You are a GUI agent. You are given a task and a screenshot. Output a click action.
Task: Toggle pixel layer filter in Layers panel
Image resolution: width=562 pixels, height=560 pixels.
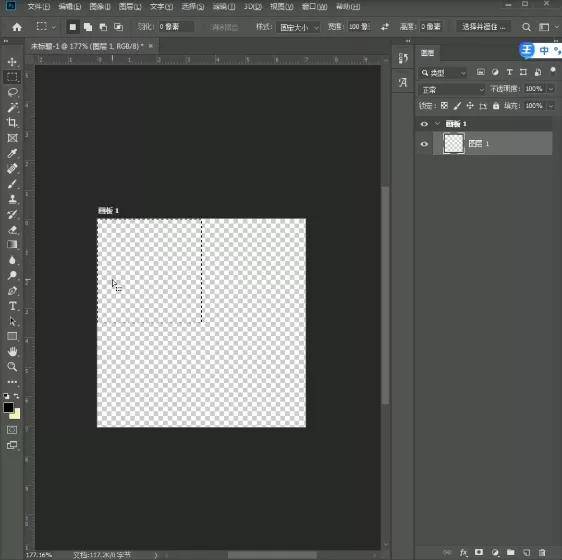tap(481, 72)
